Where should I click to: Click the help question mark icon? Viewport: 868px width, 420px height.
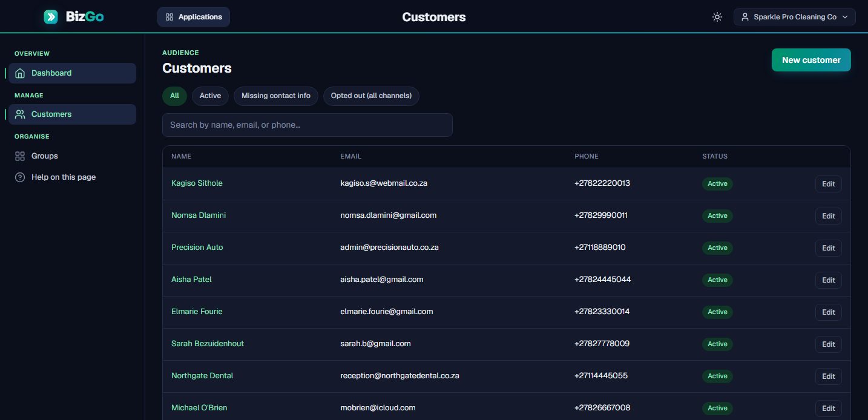pos(20,177)
